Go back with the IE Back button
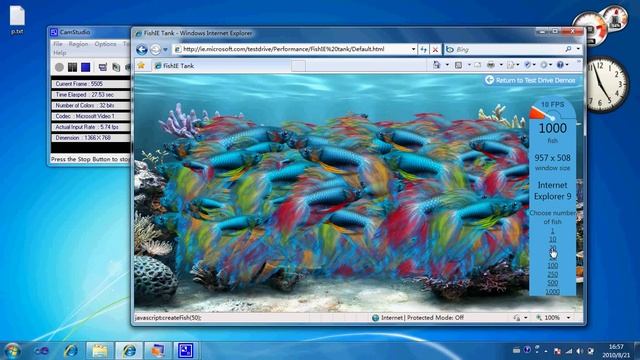 pos(142,50)
